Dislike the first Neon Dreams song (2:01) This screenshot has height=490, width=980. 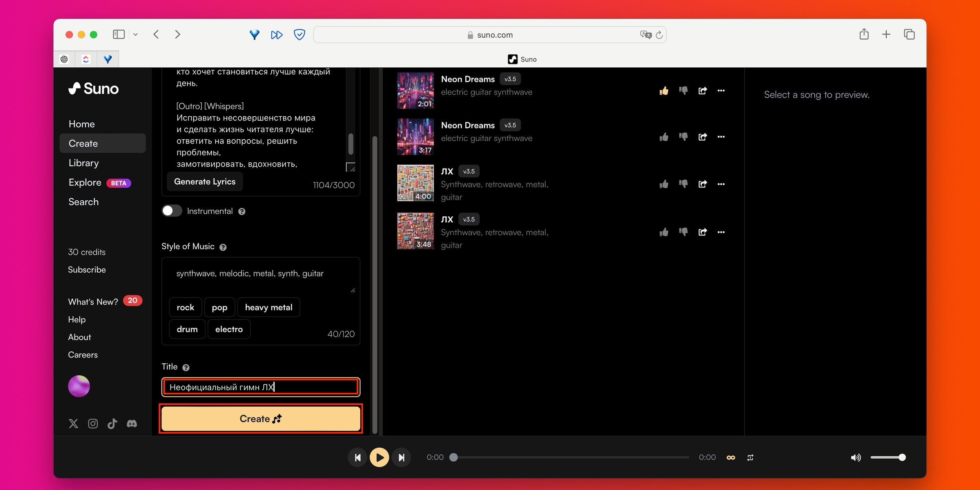(x=683, y=91)
